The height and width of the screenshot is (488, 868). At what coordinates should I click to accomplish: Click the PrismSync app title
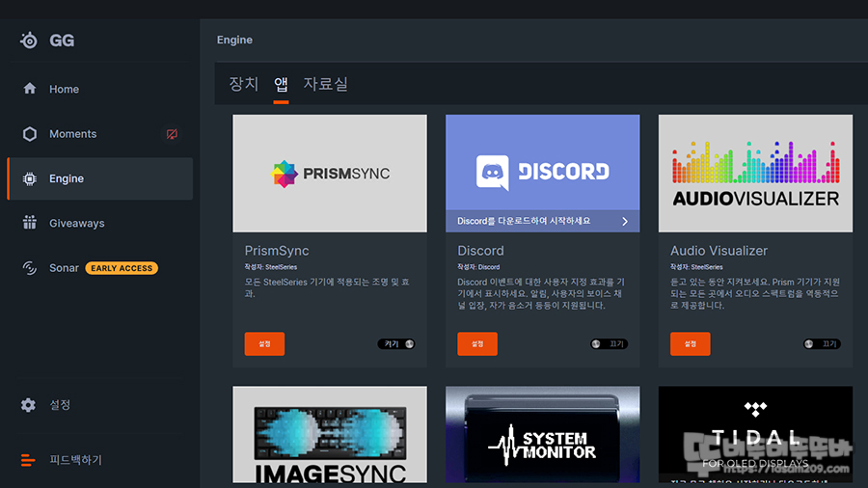coord(277,251)
